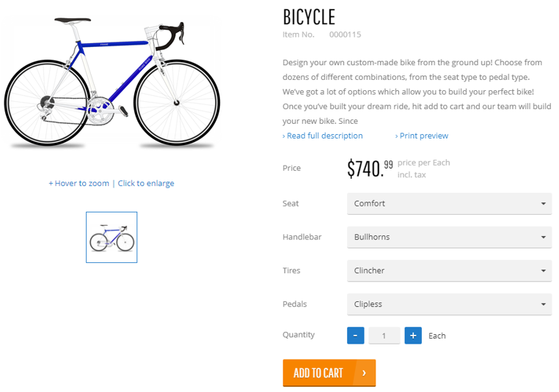Click the Seat dropdown arrow icon

click(543, 204)
